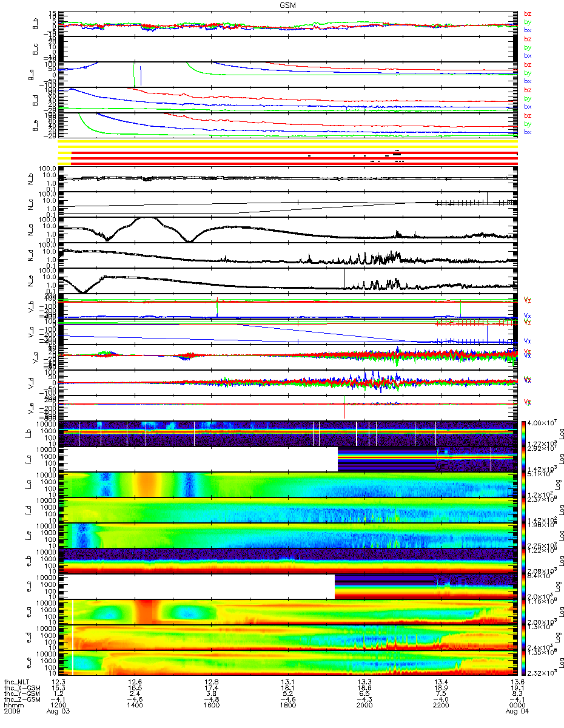Screen dimensions: 564x728
Task: Select the Z-GSM value -4.0
Action: click(x=440, y=699)
